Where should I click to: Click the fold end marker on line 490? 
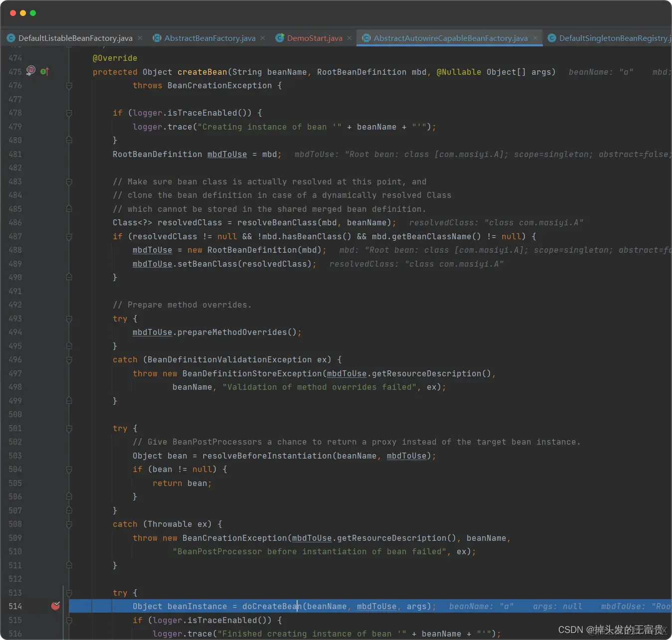[x=69, y=277]
